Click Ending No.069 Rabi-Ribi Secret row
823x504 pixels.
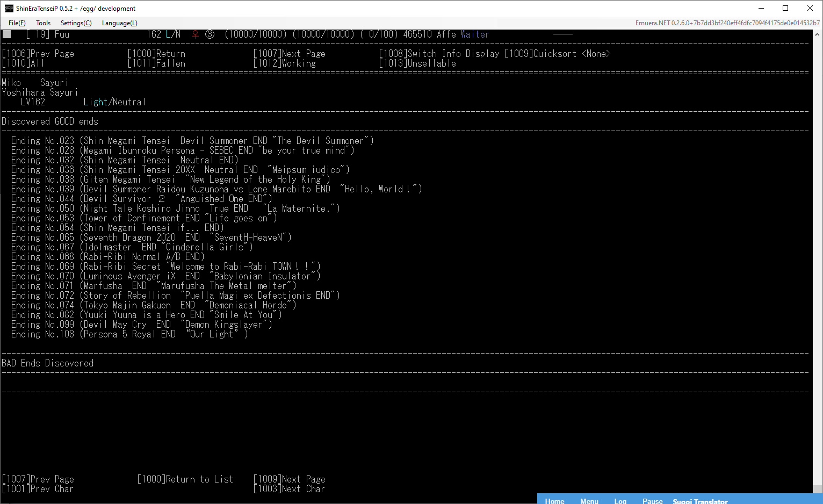[x=166, y=267]
